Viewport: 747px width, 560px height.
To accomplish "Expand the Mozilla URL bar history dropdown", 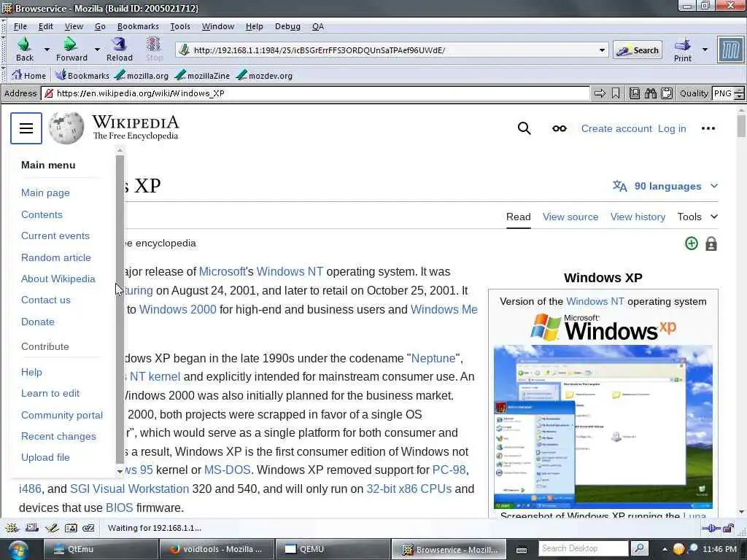I will click(602, 50).
